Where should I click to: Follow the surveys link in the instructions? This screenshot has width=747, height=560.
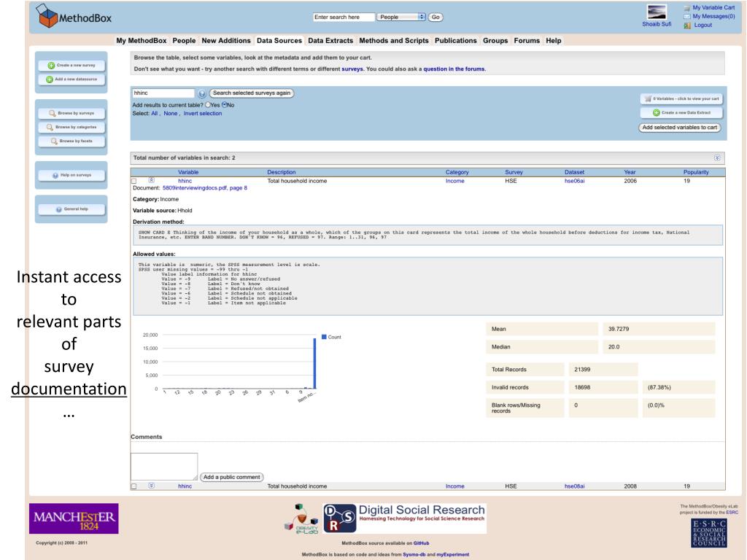click(x=352, y=69)
